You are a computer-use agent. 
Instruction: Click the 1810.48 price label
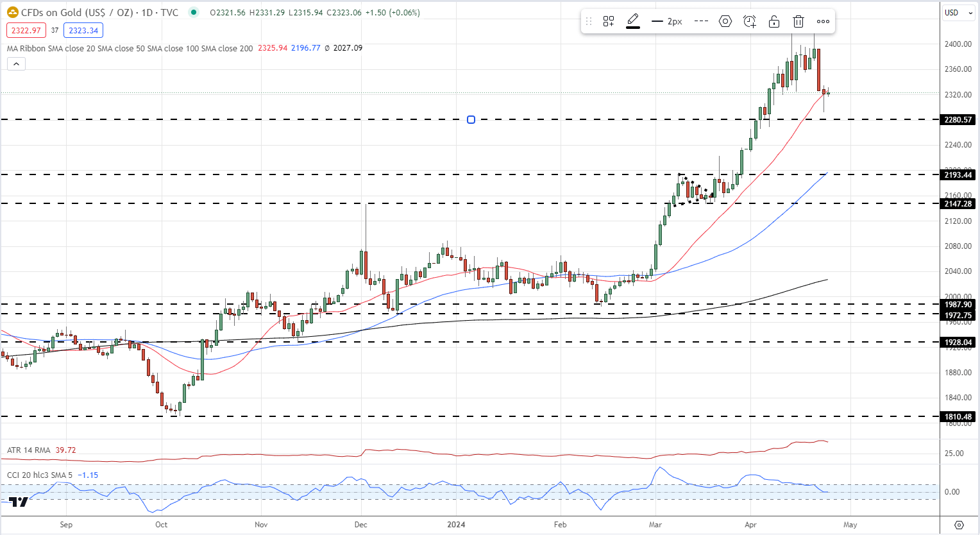[958, 417]
